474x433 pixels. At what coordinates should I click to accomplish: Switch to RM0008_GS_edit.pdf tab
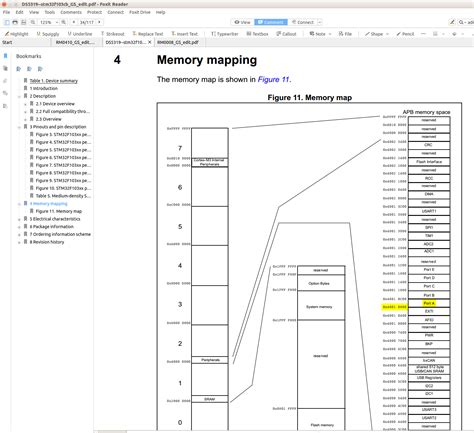point(178,43)
